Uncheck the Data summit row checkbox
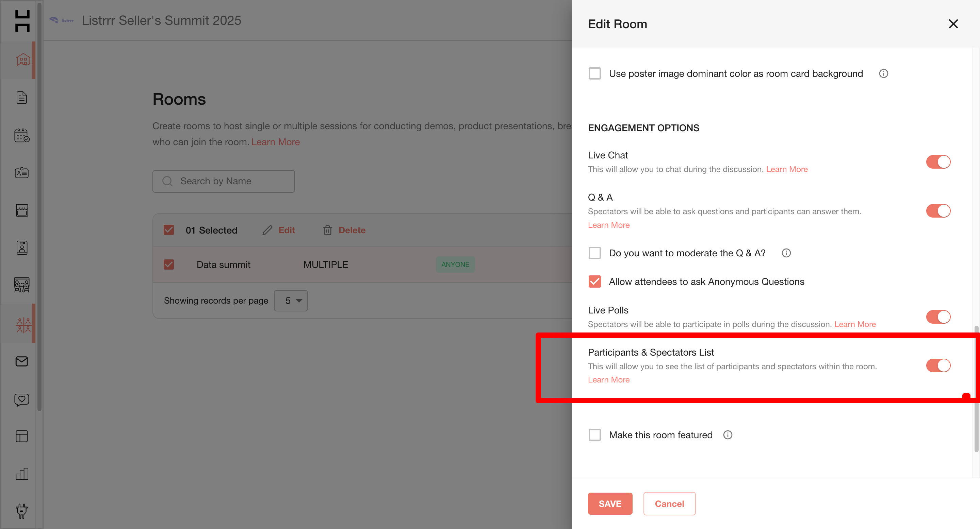Image resolution: width=980 pixels, height=529 pixels. click(168, 264)
